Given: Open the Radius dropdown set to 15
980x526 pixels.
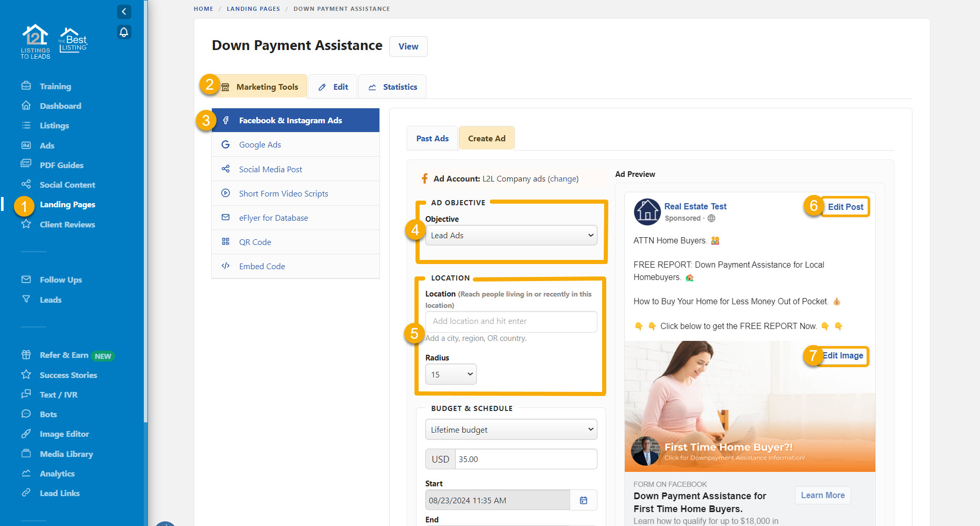Looking at the screenshot, I should [451, 374].
